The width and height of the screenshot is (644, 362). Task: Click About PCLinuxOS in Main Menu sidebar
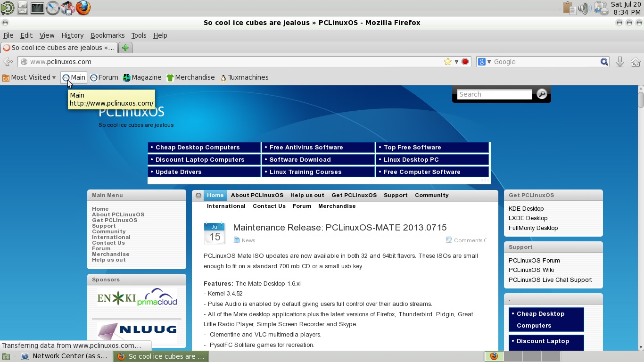(118, 214)
